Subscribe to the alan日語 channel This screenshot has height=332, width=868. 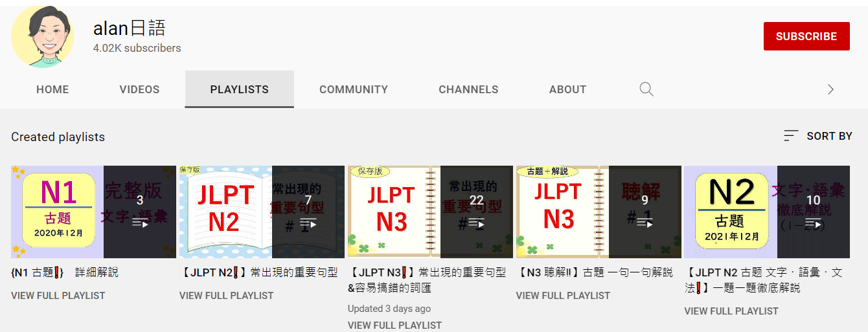[x=806, y=36]
